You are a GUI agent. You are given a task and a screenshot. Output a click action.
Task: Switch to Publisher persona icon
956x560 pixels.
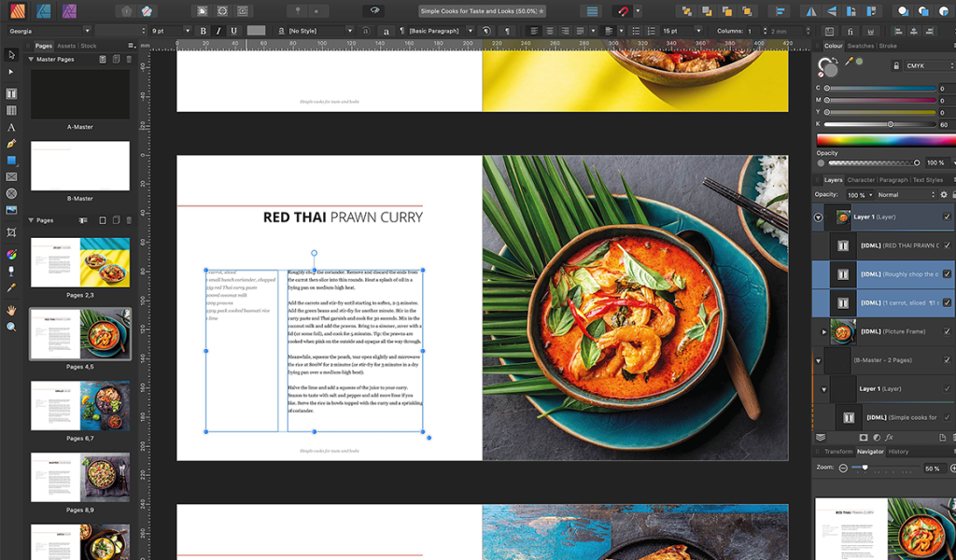click(18, 10)
